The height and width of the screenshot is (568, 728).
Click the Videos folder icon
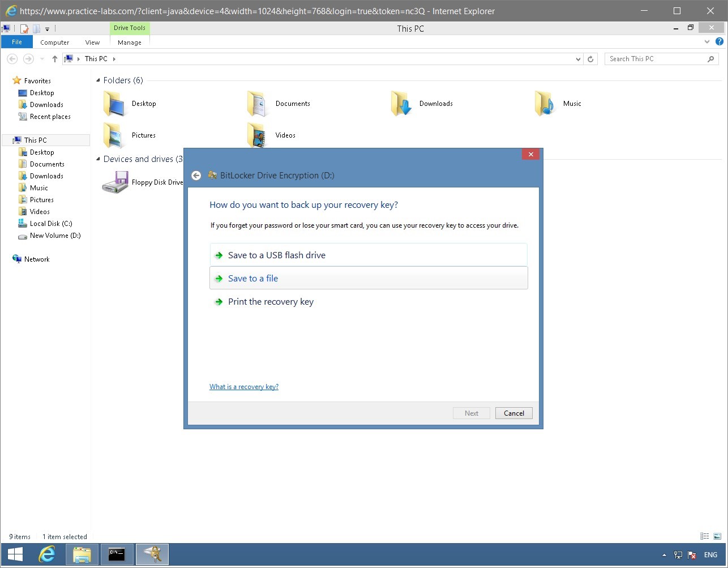(x=256, y=135)
